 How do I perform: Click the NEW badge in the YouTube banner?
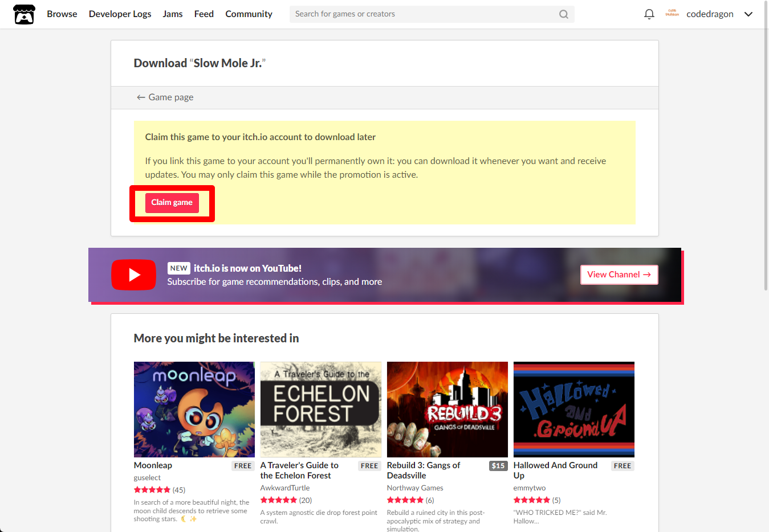pyautogui.click(x=178, y=268)
